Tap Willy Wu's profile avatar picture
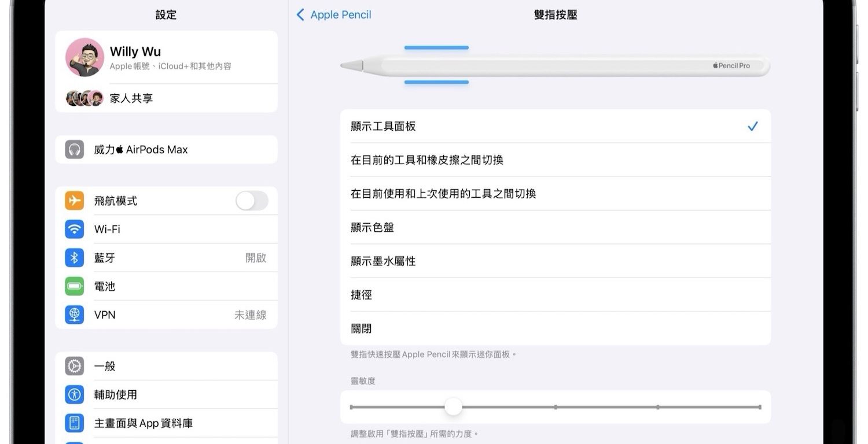The height and width of the screenshot is (444, 868). point(84,57)
